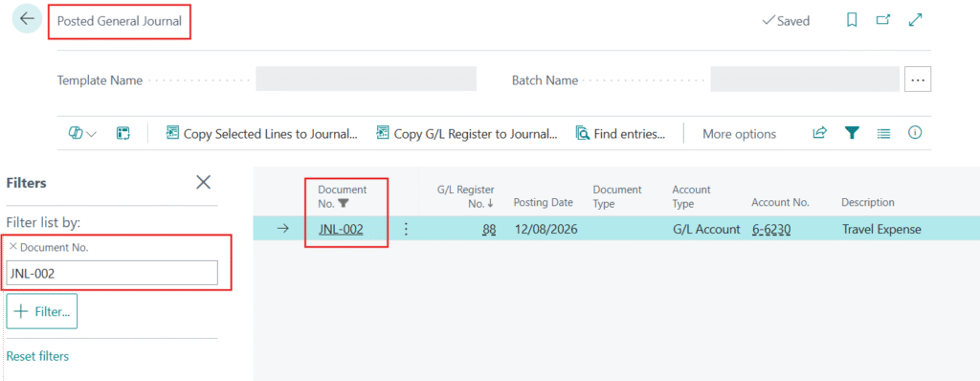The width and height of the screenshot is (980, 381).
Task: Click the row selector arrow
Action: 283,229
